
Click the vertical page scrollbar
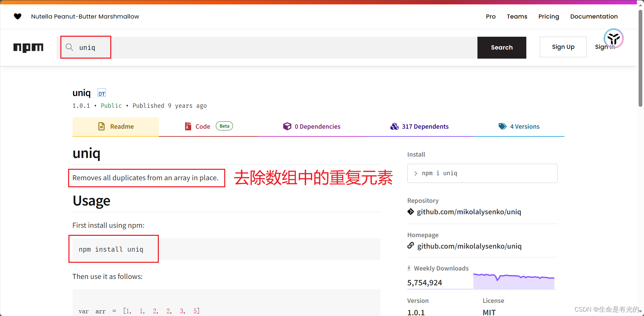pyautogui.click(x=640, y=58)
